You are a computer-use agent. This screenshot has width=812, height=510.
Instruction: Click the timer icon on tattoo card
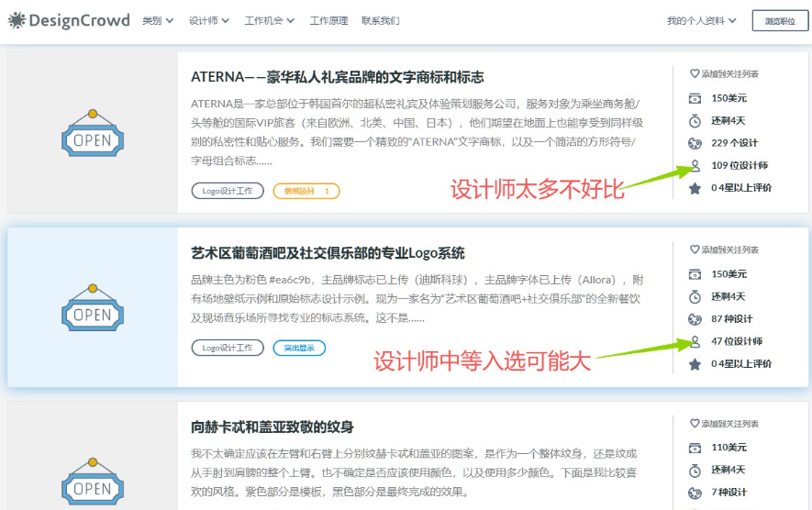(x=695, y=471)
